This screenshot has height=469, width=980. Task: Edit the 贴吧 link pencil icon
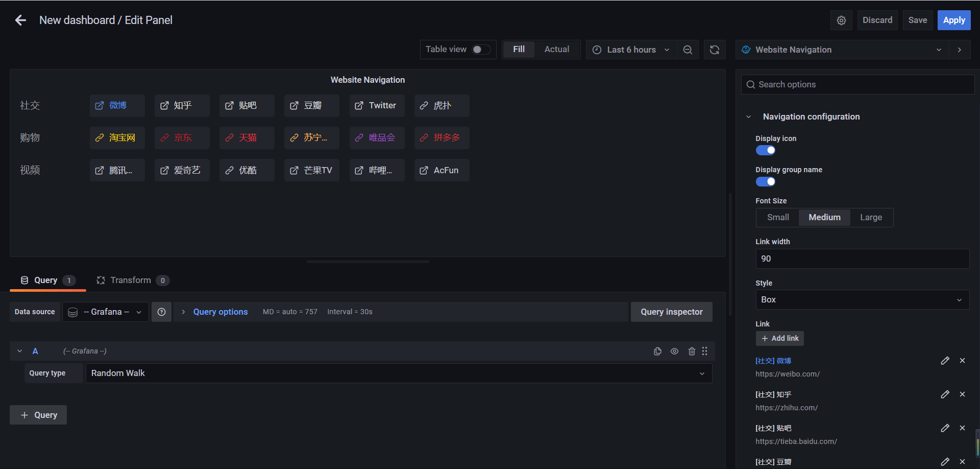coord(945,428)
